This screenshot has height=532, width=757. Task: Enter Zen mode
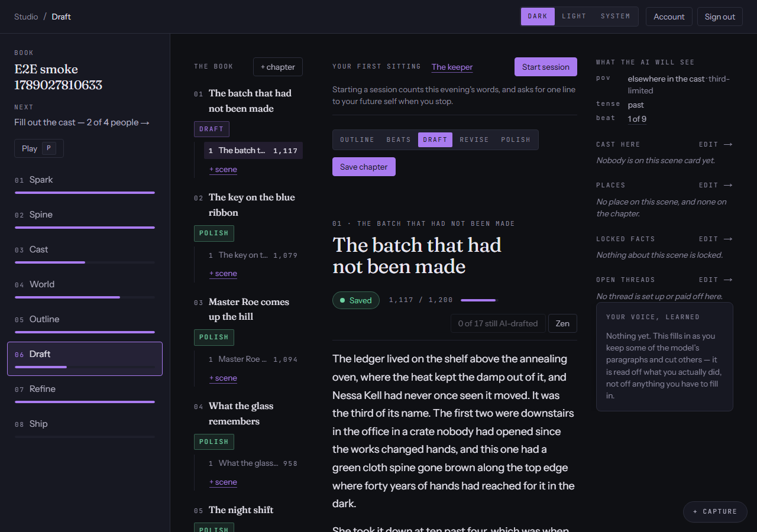562,323
